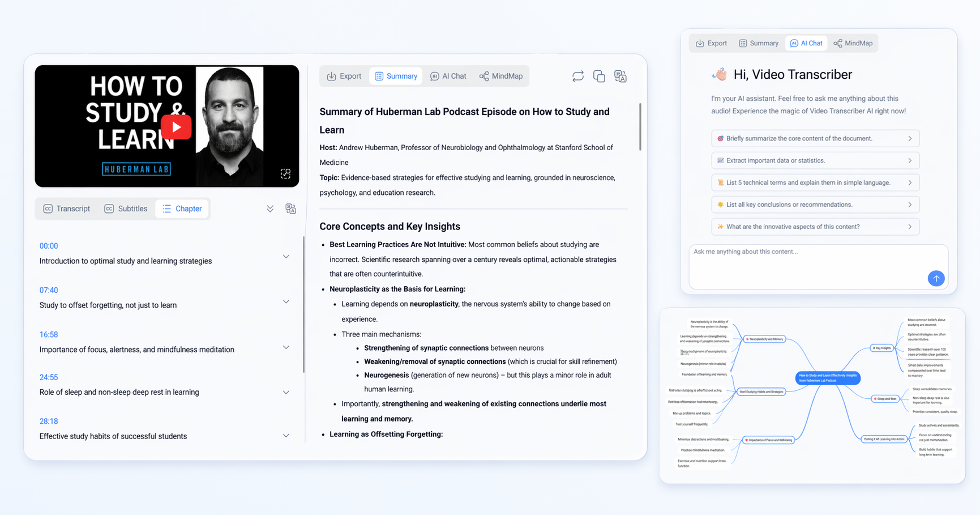Copy the summary using copy icon

coord(598,75)
